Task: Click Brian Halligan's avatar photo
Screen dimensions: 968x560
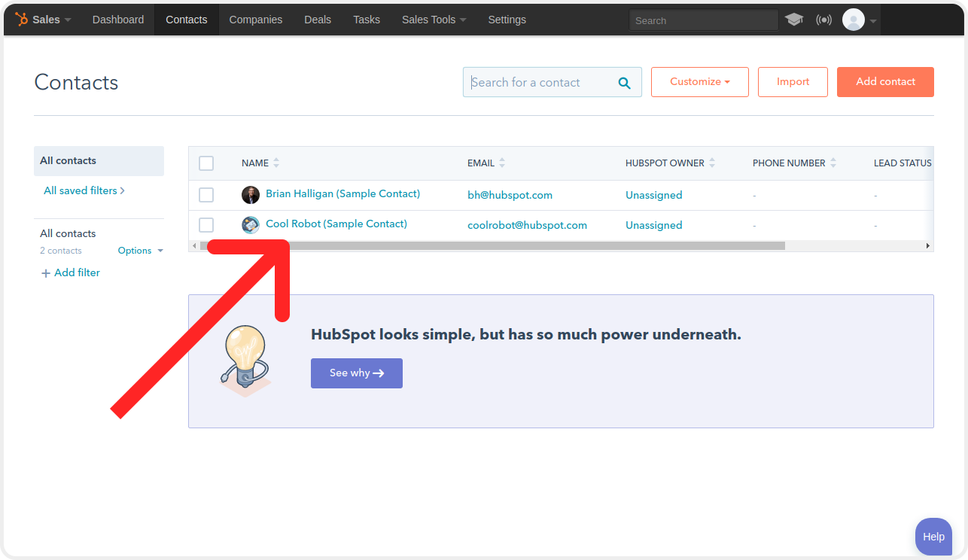Action: coord(251,195)
